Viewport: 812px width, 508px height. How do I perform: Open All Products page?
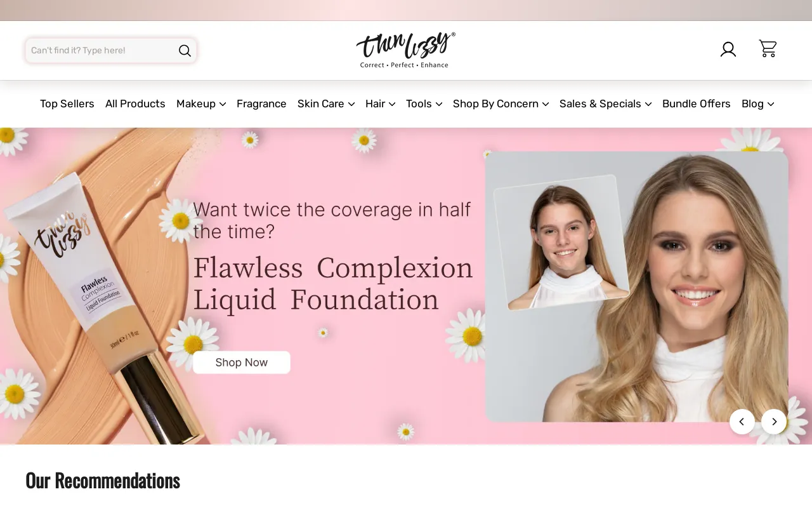pyautogui.click(x=135, y=104)
